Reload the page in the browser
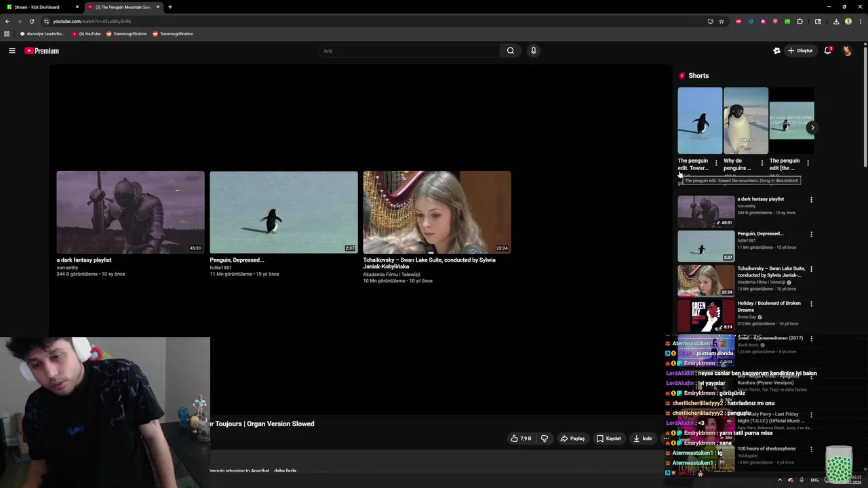868x488 pixels. click(31, 21)
